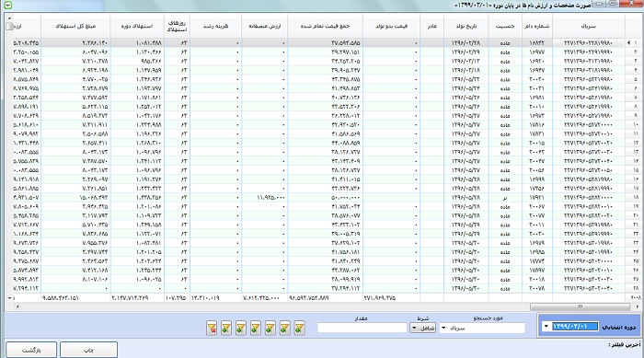Click total depreciation cell ۱۵.۰۰۸.۴۹۳
The height and width of the screenshot is (358, 644).
pyautogui.click(x=75, y=197)
